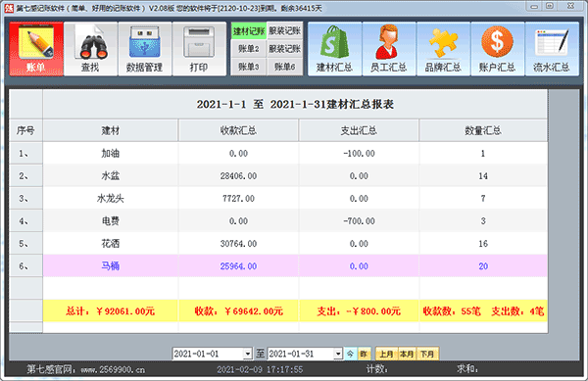This screenshot has width=588, height=381.
Task: Select the 水龙头 material cell
Action: pyautogui.click(x=111, y=198)
